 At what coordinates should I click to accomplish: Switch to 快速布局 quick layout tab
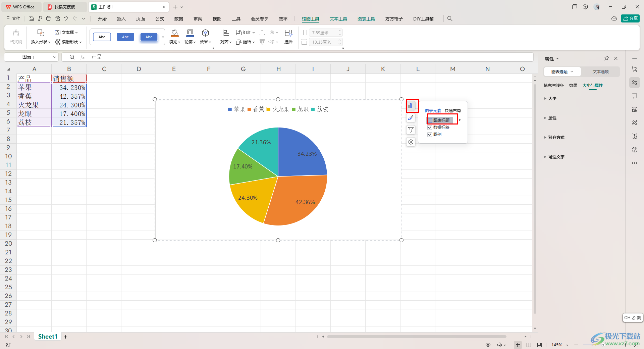[x=452, y=111]
